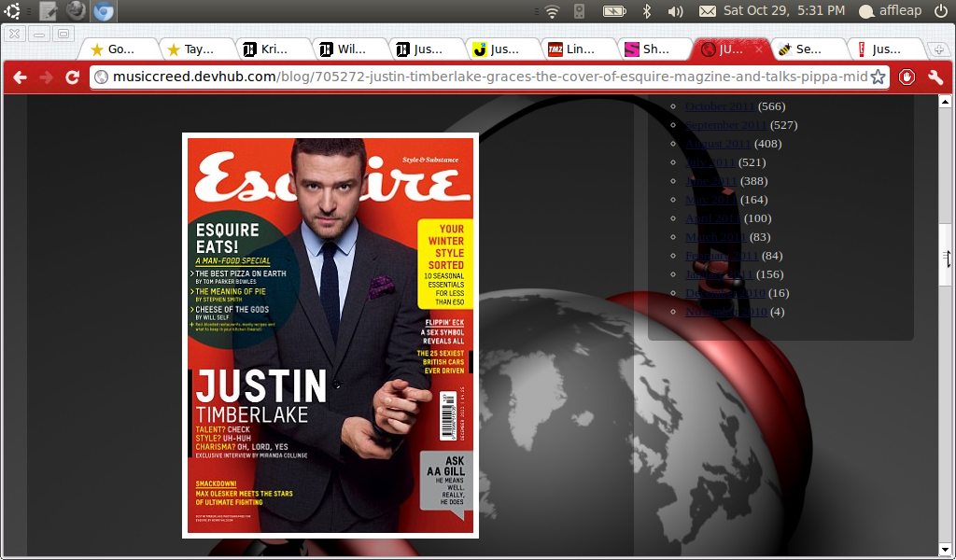
Task: Go back using the browser back arrow
Action: pyautogui.click(x=21, y=77)
